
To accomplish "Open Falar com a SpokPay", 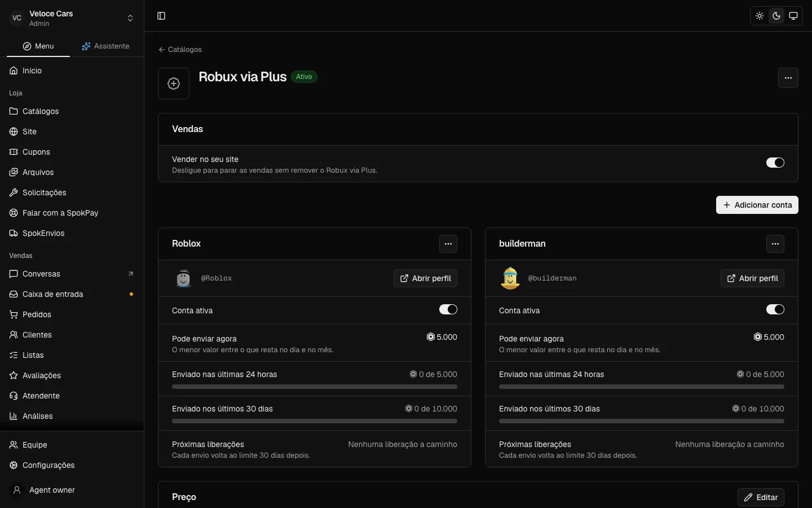I will 72,213.
